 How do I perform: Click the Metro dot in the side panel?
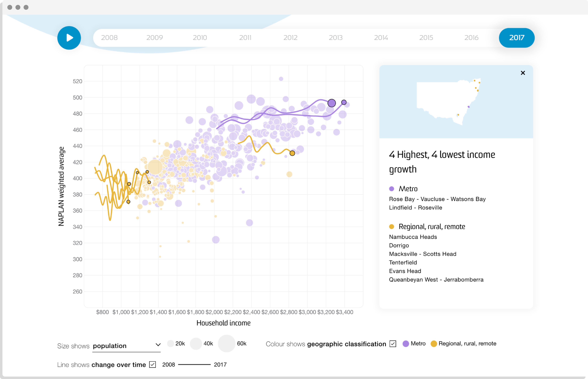(392, 189)
